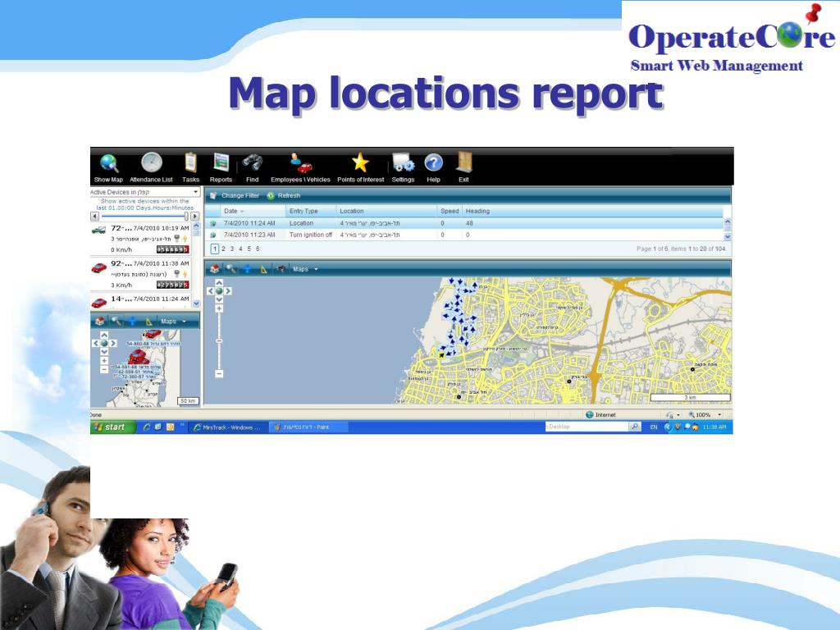Click binoculars icon in main map toolbar

tap(281, 269)
